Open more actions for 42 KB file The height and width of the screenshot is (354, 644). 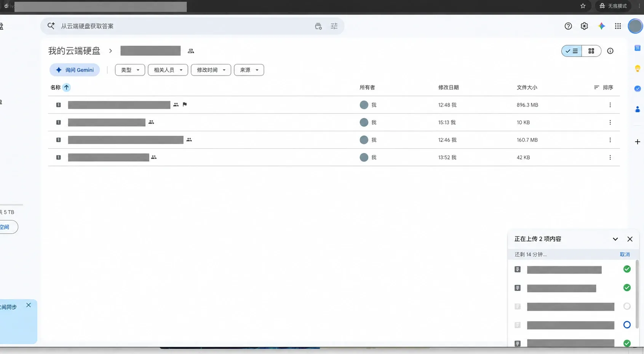(x=610, y=157)
